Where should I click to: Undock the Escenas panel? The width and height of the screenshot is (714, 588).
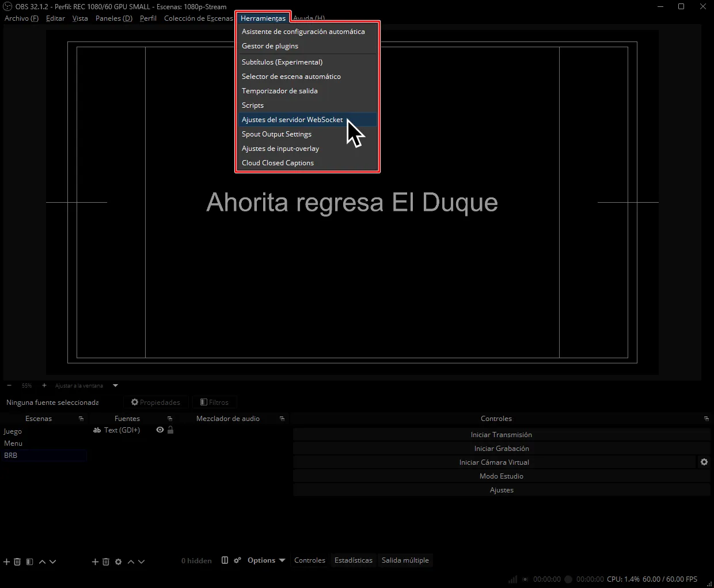(x=81, y=419)
